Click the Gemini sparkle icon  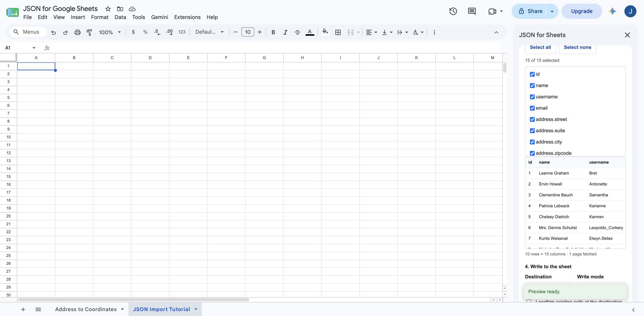pyautogui.click(x=612, y=11)
